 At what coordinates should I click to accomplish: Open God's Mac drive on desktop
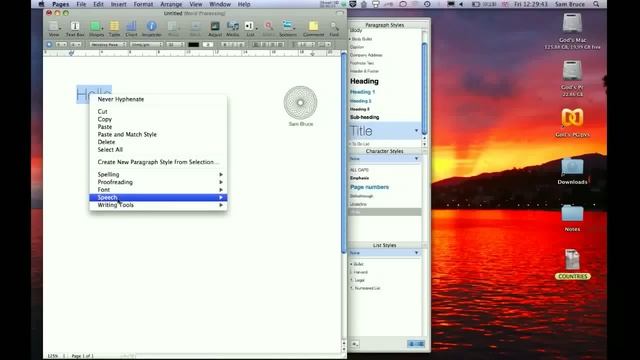tap(572, 31)
